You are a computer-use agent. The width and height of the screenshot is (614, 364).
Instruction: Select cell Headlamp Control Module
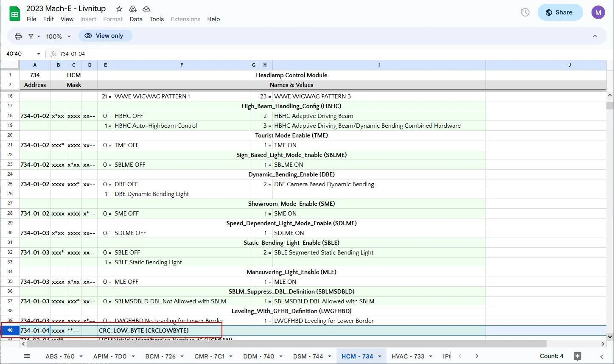[292, 75]
